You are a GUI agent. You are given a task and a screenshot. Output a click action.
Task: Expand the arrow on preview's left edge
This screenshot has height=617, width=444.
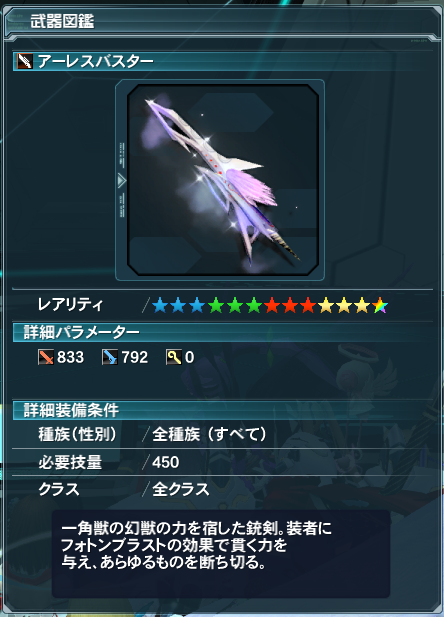click(121, 181)
